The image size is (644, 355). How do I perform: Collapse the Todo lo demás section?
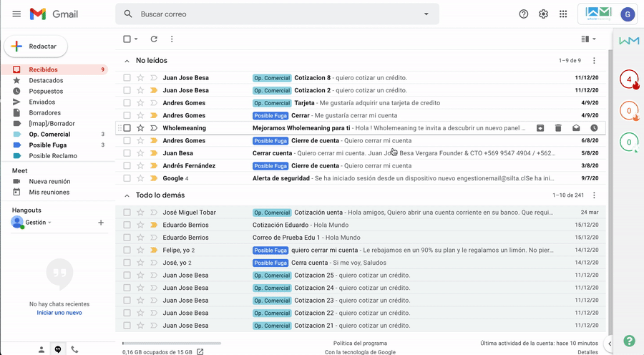[127, 195]
